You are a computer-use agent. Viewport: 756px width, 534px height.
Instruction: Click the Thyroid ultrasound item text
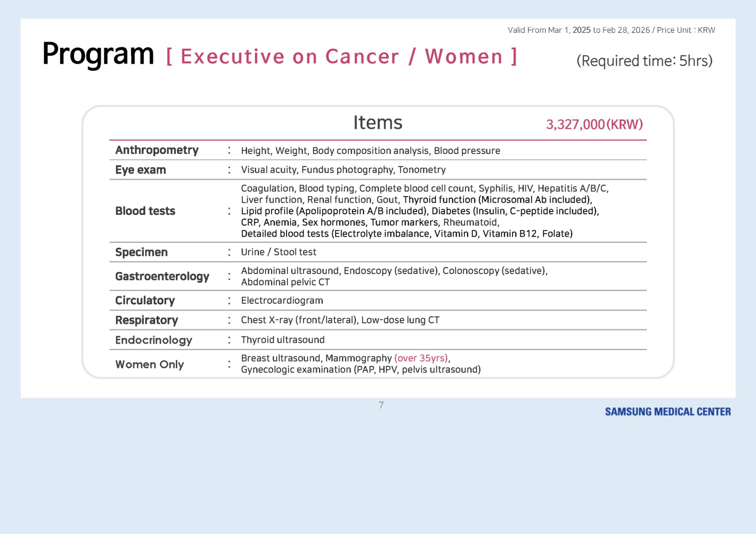coord(283,340)
